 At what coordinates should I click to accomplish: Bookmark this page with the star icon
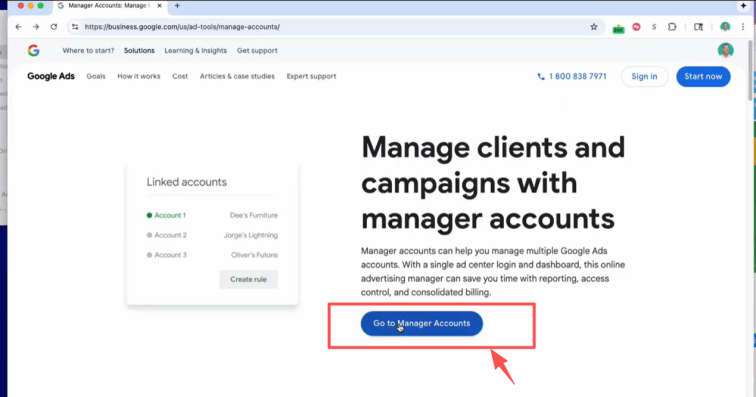click(x=594, y=27)
